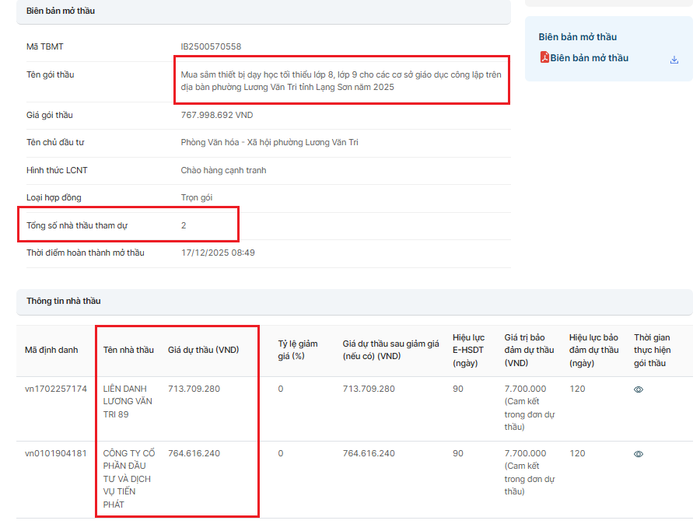Click the red PDF file icon
The image size is (700, 523).
pos(544,58)
